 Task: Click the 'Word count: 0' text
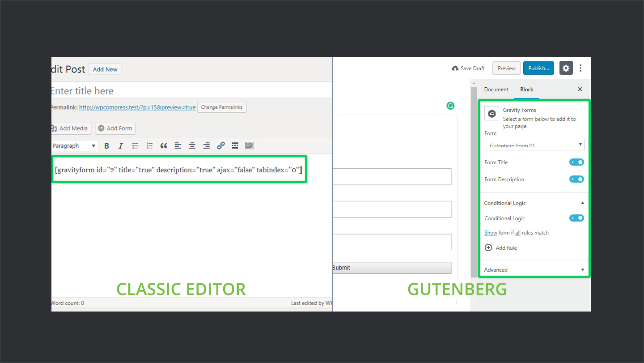coord(68,303)
